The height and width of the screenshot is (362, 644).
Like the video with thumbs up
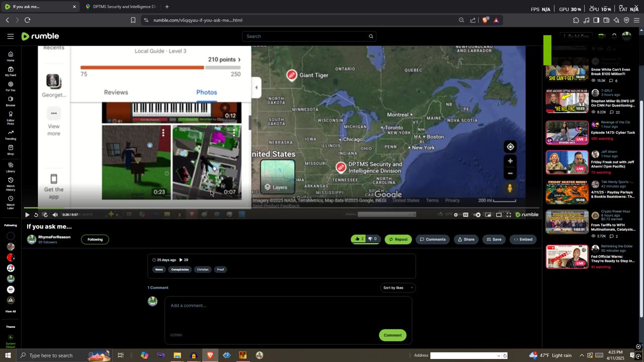(x=359, y=239)
